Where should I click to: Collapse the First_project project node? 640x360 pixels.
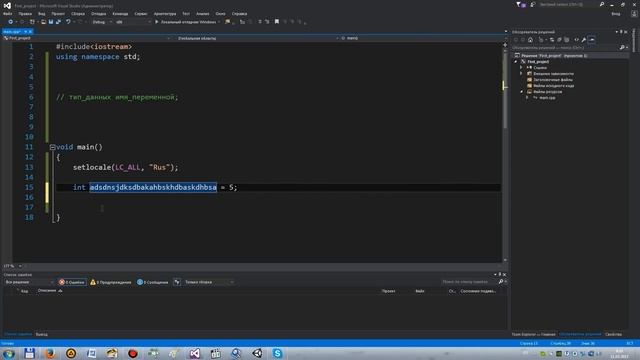[x=516, y=62]
